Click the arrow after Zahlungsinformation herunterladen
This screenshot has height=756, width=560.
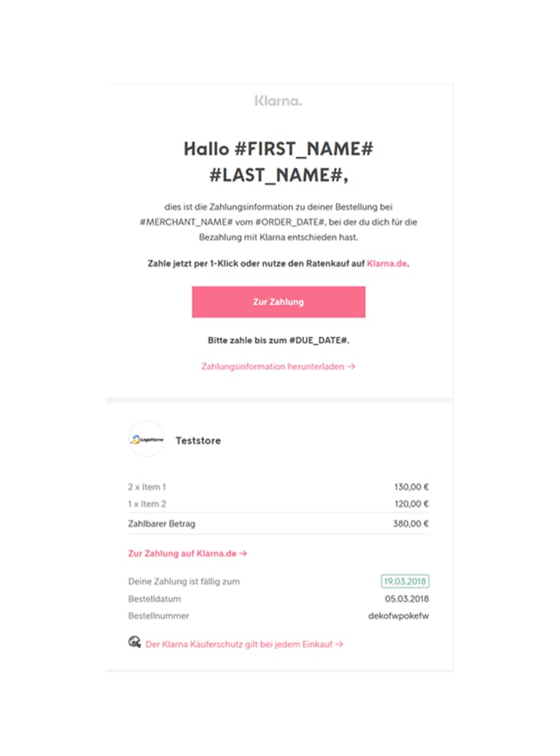pyautogui.click(x=350, y=367)
